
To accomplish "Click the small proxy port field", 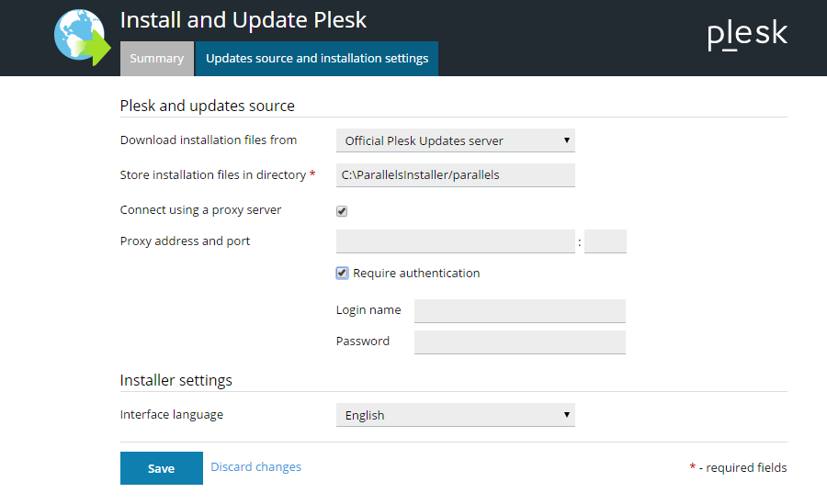I will coord(606,242).
